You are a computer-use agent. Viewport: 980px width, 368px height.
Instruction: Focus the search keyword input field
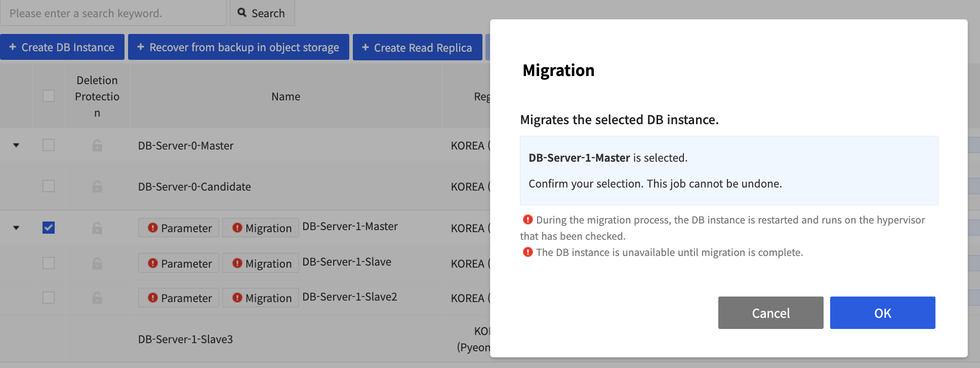pyautogui.click(x=113, y=13)
